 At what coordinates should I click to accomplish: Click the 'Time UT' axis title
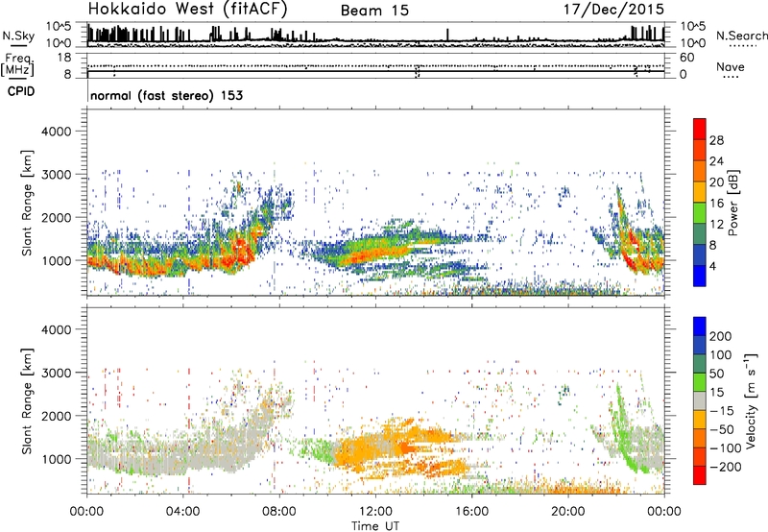[375, 526]
